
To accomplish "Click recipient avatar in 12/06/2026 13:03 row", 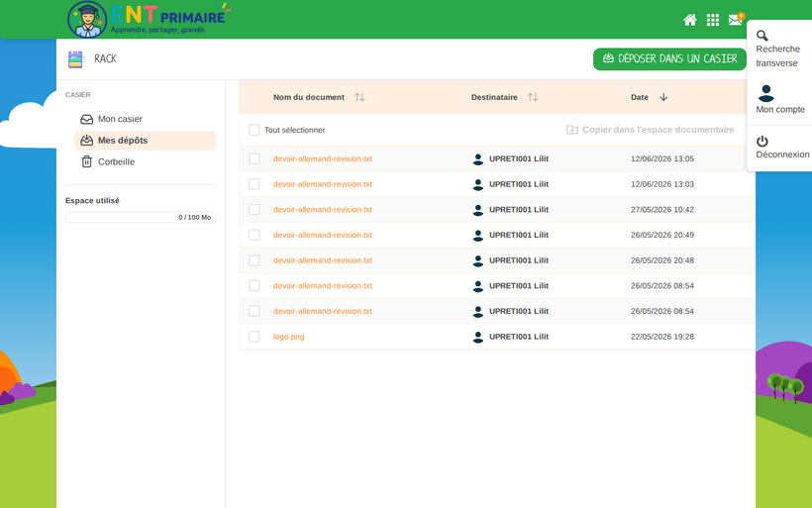I will 478,184.
